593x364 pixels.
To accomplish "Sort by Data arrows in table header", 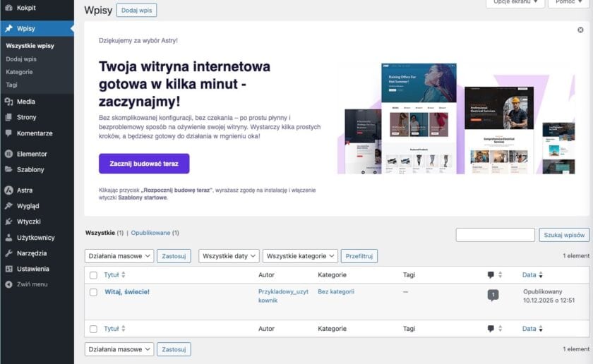I will 541,275.
